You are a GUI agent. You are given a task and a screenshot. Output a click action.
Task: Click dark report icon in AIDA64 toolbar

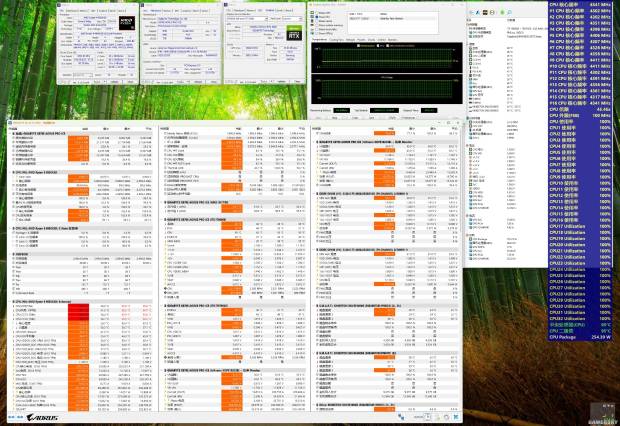click(485, 12)
